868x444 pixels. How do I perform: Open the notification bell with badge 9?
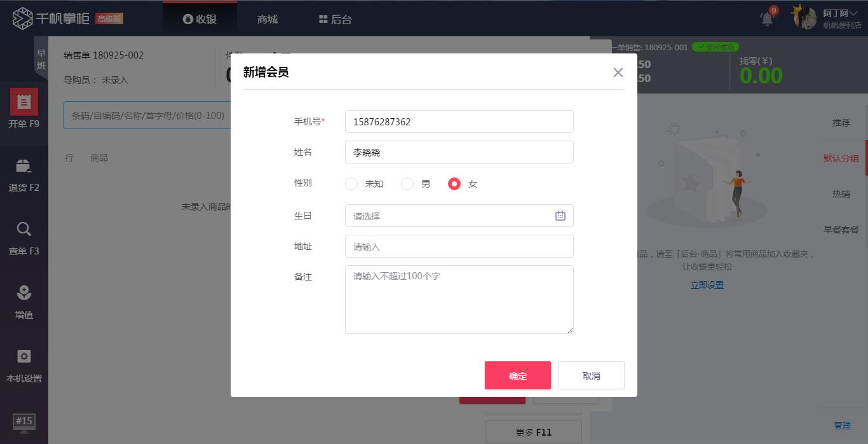[766, 19]
